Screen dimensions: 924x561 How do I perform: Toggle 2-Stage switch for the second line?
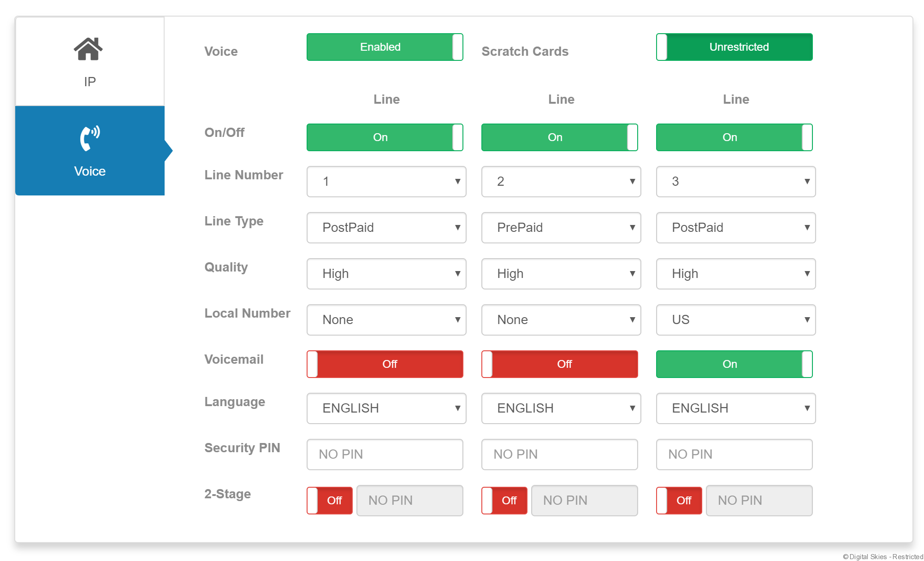pyautogui.click(x=504, y=500)
